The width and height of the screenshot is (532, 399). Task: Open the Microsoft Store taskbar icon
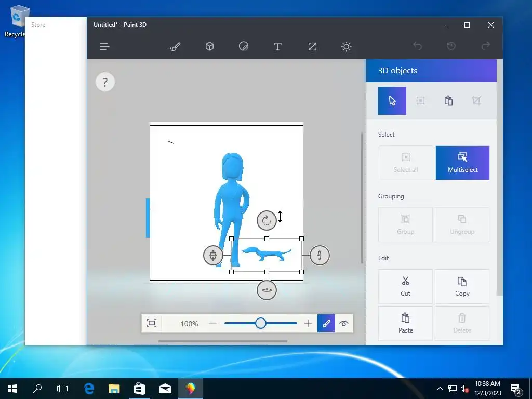[x=139, y=389]
